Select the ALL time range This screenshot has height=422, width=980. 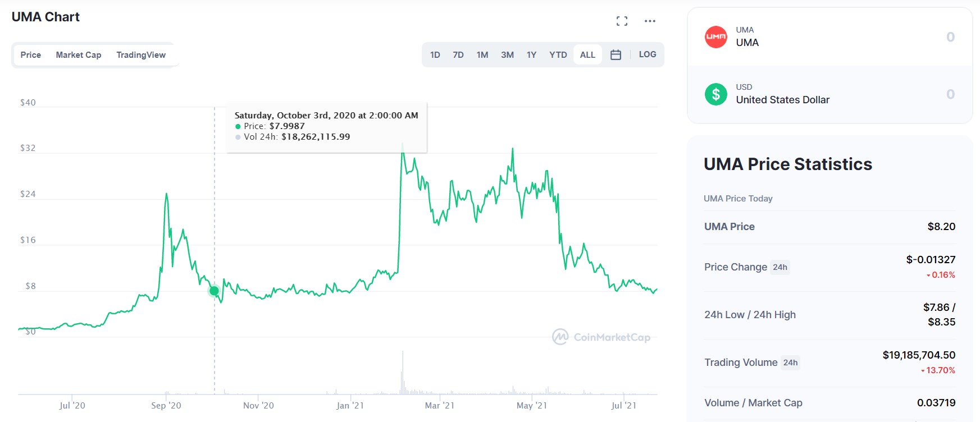(x=587, y=55)
